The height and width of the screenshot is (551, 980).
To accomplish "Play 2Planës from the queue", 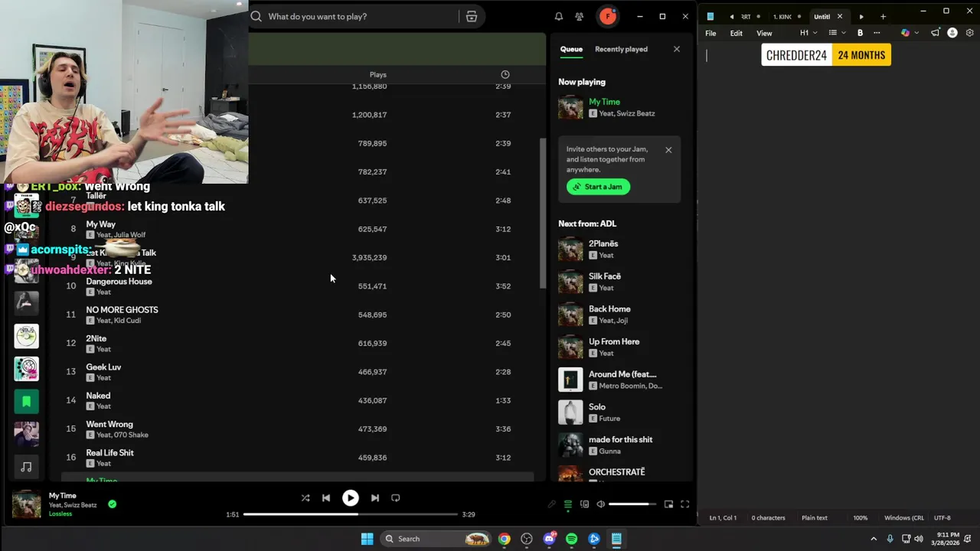I will (x=619, y=249).
